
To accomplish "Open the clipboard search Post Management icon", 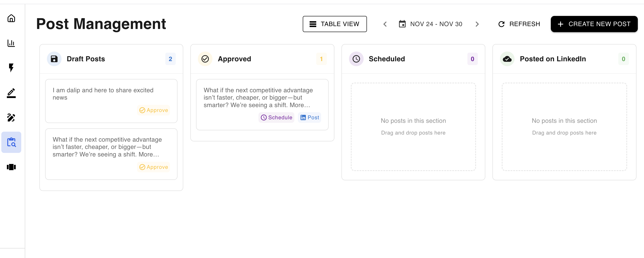I will pyautogui.click(x=11, y=142).
